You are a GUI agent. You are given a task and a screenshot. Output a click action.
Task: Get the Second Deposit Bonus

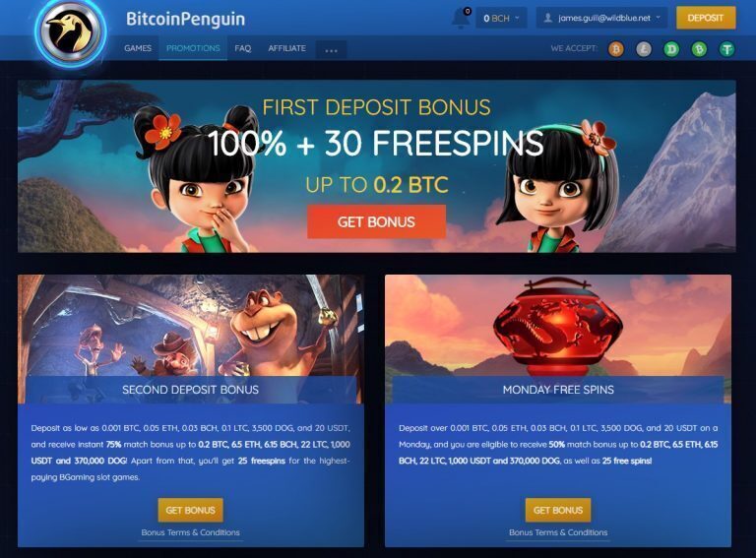(190, 510)
